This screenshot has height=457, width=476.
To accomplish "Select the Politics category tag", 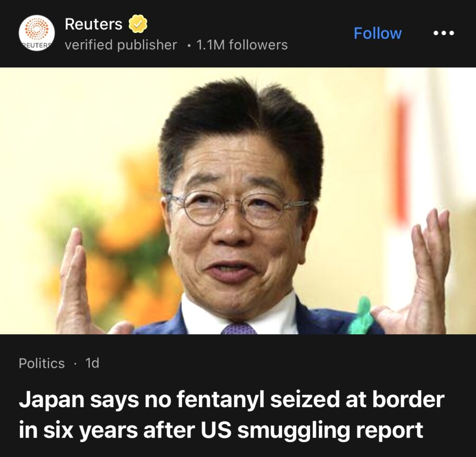I will tap(41, 363).
